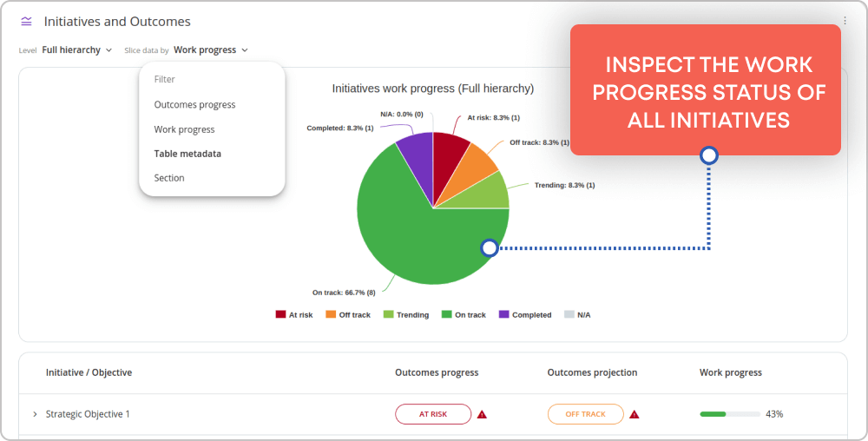This screenshot has height=441, width=868.
Task: Open the Slice data by Work progress dropdown
Action: [211, 49]
